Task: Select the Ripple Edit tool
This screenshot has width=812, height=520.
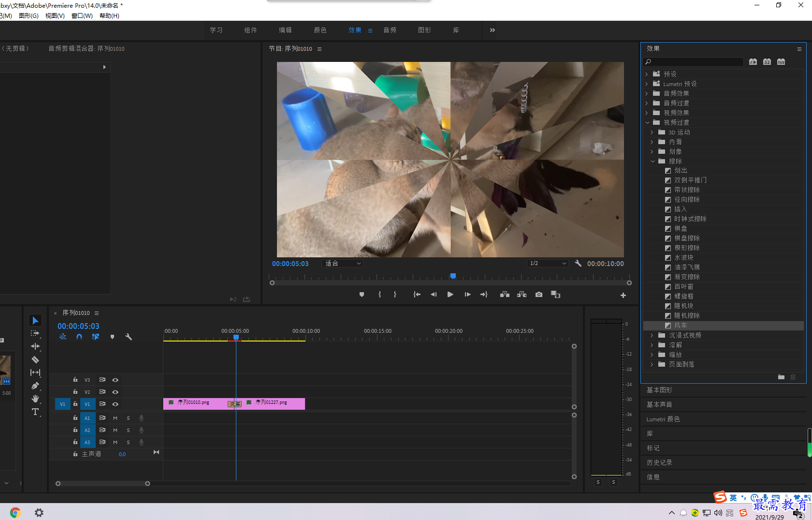Action: click(35, 346)
